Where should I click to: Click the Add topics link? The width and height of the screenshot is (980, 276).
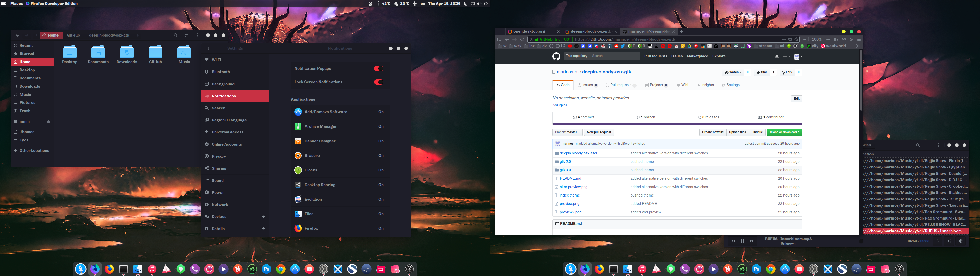click(559, 105)
